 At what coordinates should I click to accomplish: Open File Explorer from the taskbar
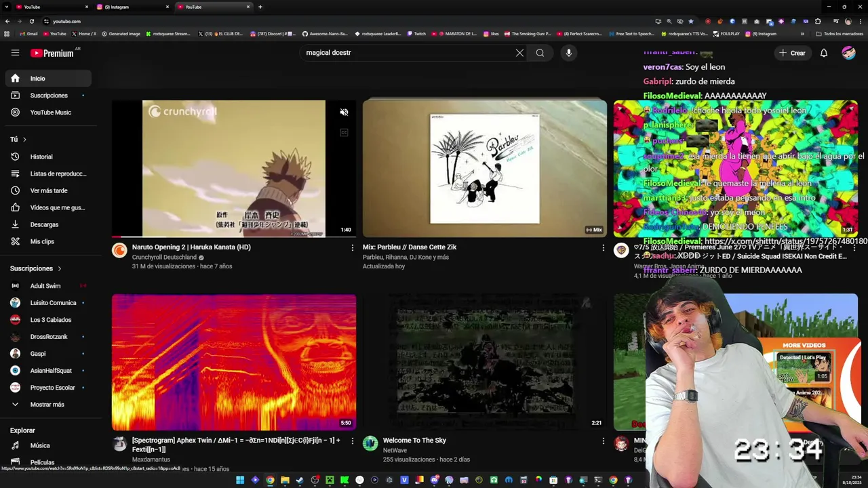(x=285, y=480)
